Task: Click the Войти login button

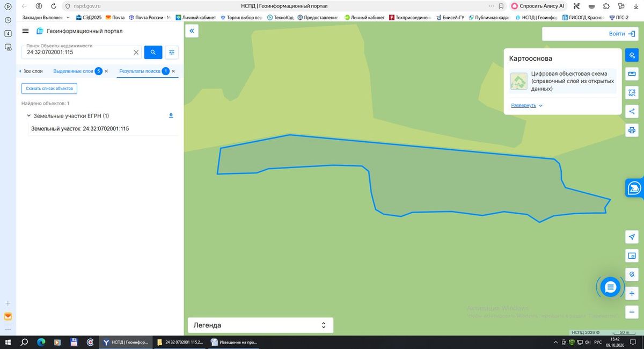Action: tap(622, 34)
